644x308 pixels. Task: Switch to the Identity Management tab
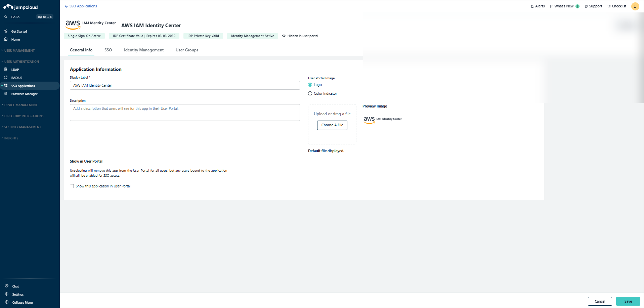pos(144,50)
